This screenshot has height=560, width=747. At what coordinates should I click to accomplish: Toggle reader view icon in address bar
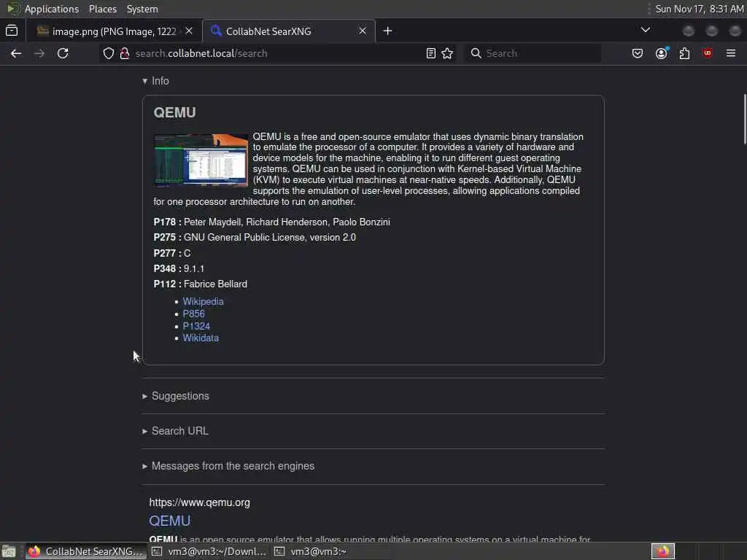click(x=430, y=53)
